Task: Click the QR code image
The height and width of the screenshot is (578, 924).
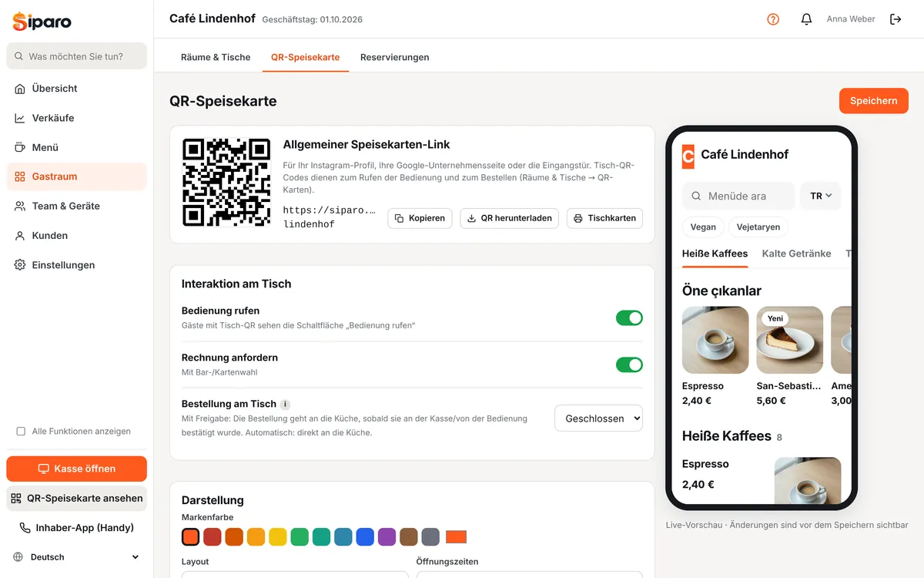Action: click(x=226, y=183)
